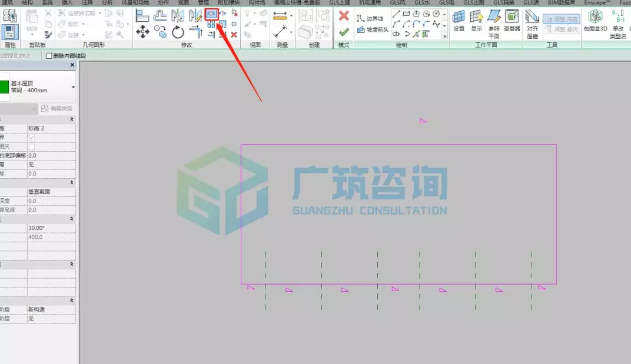Open dropdown beside the Measure Between tool
This screenshot has height=364, width=631.
point(291,16)
